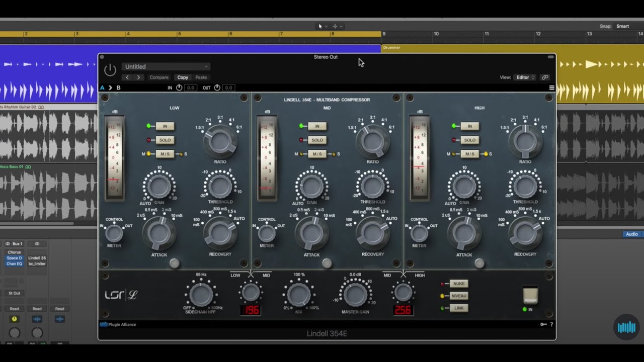Click bar 10 on the timeline ruler
Image resolution: width=644 pixels, height=362 pixels.
coord(436,34)
